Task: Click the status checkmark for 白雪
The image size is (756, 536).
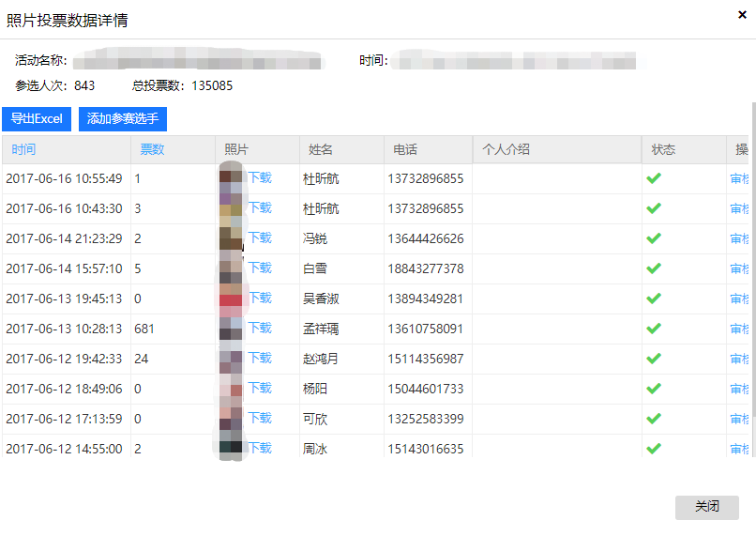Action: click(654, 268)
